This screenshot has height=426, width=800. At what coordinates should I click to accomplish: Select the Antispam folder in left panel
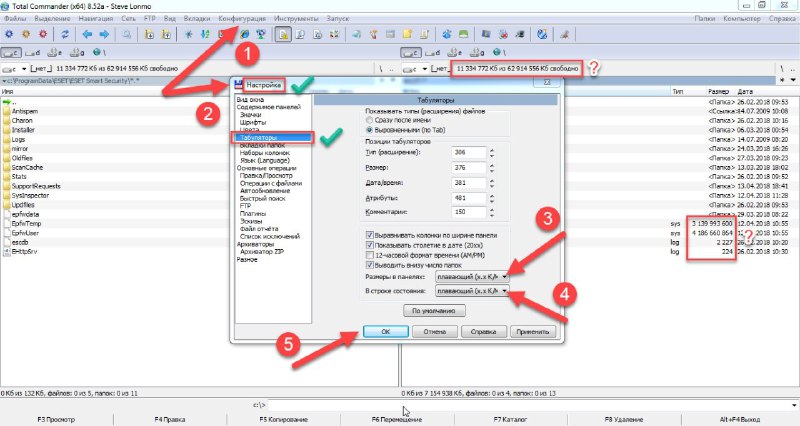(x=24, y=111)
